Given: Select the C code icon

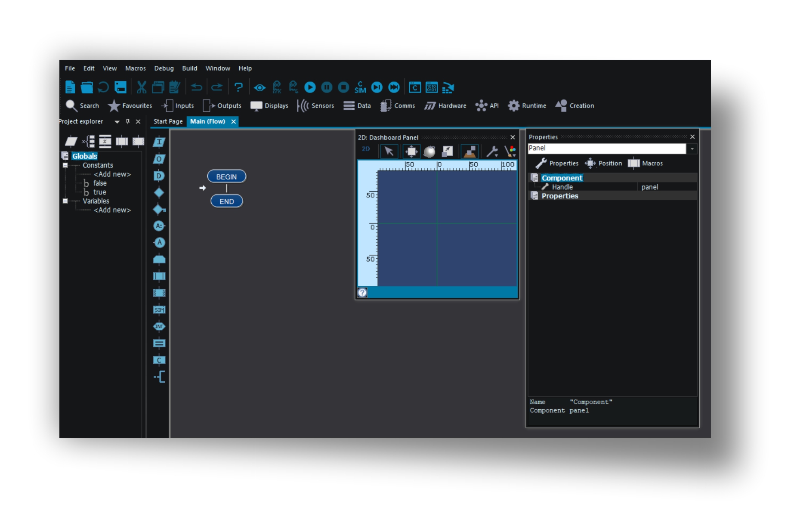Looking at the screenshot, I should coord(159,360).
